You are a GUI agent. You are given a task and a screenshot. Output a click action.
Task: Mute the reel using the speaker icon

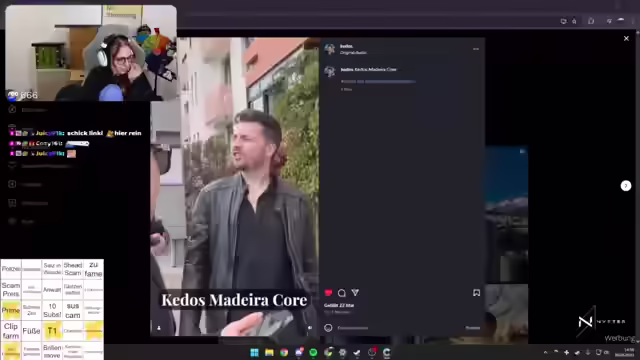tap(310, 328)
